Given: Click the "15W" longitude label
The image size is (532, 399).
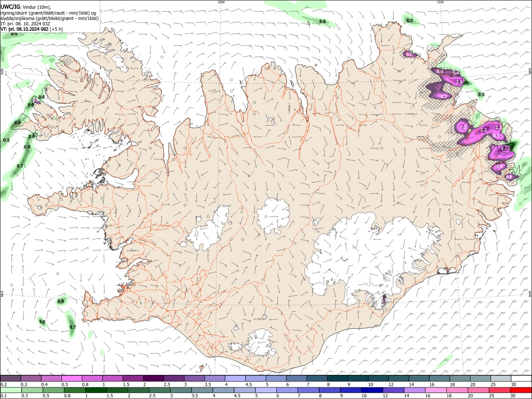Looking at the screenshot, I should [440, 2].
